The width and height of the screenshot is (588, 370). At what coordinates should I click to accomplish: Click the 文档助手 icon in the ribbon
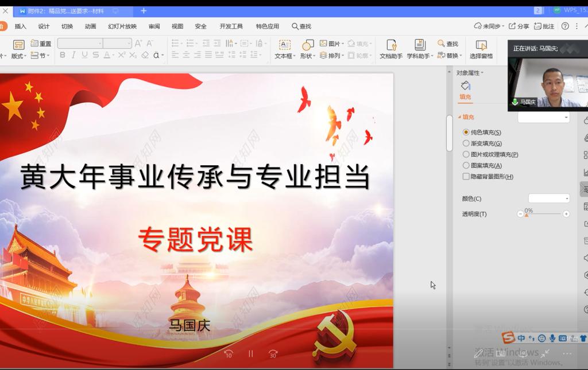(391, 45)
